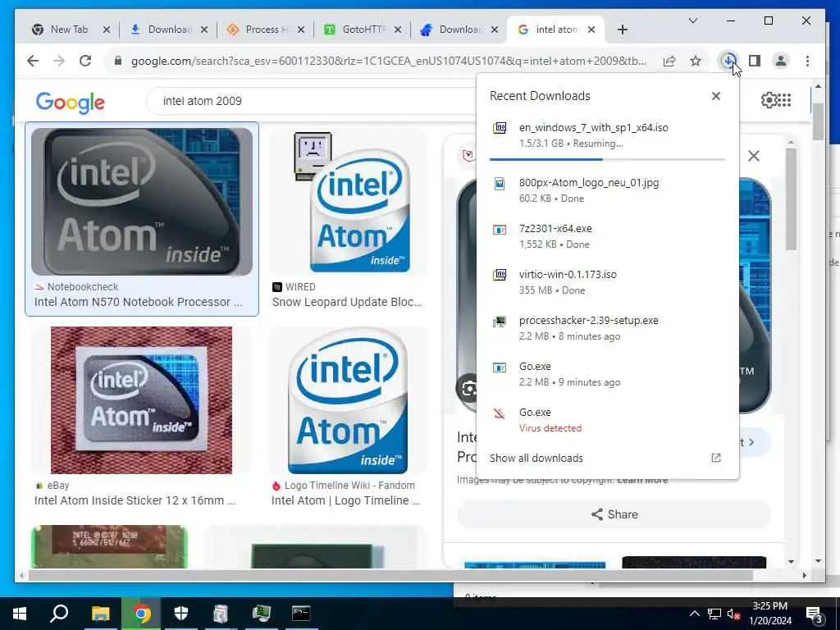Image resolution: width=840 pixels, height=630 pixels.
Task: Open Chrome downloads toolbar icon
Action: pos(728,61)
